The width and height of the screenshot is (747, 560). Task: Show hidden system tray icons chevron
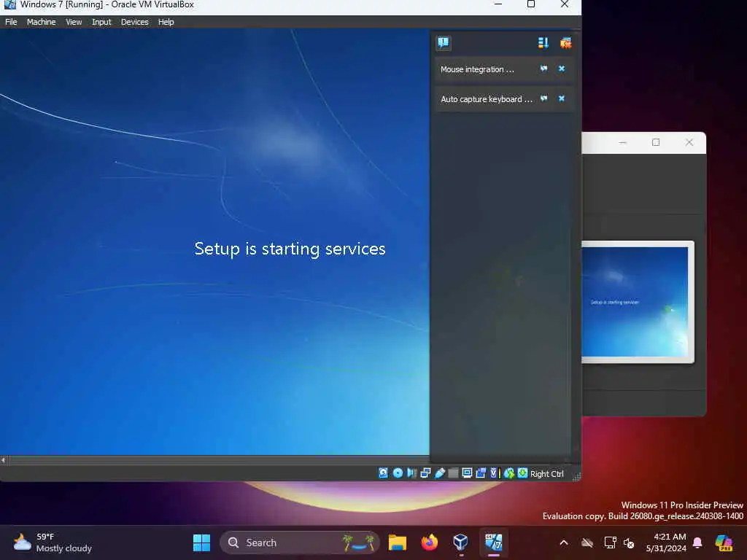coord(564,542)
